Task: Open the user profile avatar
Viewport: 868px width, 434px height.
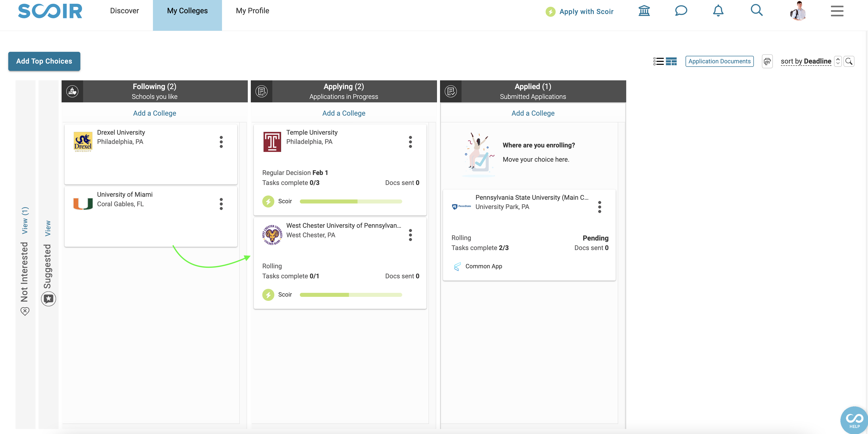Action: coord(798,11)
